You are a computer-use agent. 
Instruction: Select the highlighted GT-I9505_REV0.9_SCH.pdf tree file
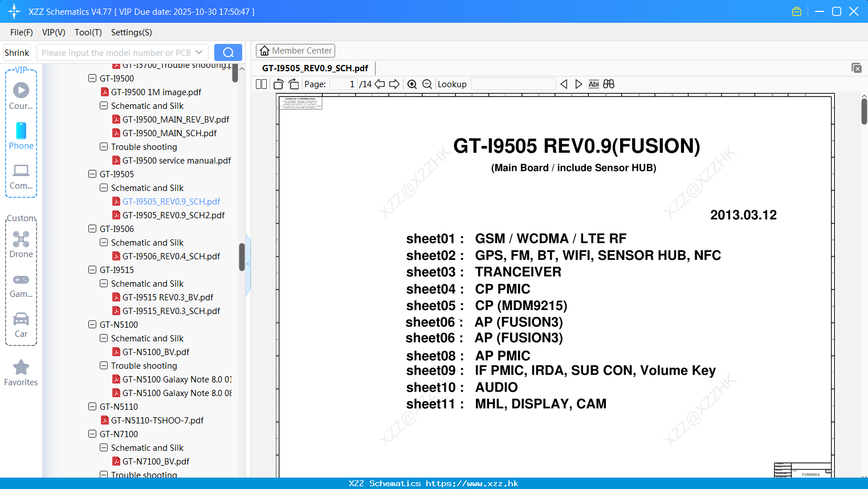coord(171,201)
